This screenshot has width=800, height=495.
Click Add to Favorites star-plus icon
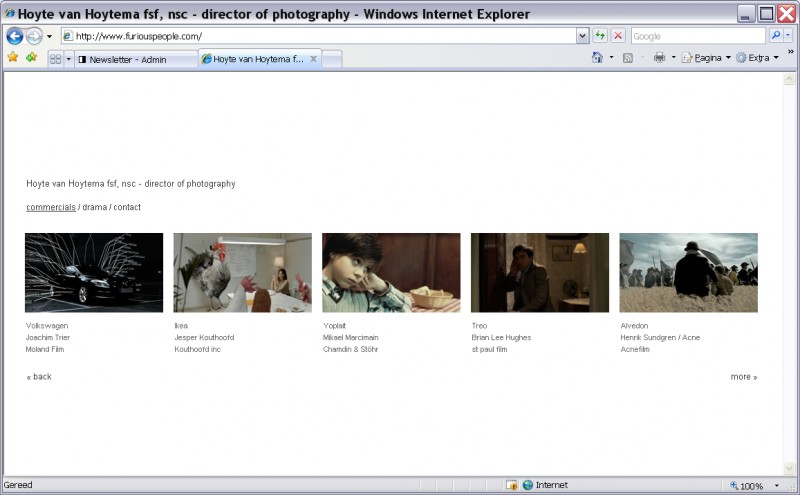point(32,57)
